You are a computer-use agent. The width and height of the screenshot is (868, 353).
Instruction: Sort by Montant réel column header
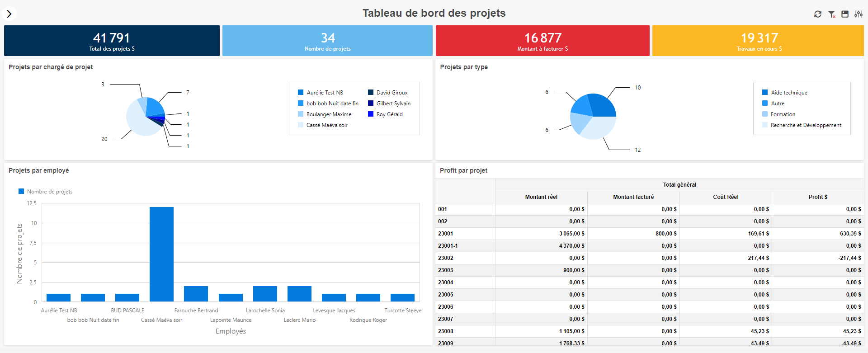pyautogui.click(x=541, y=197)
